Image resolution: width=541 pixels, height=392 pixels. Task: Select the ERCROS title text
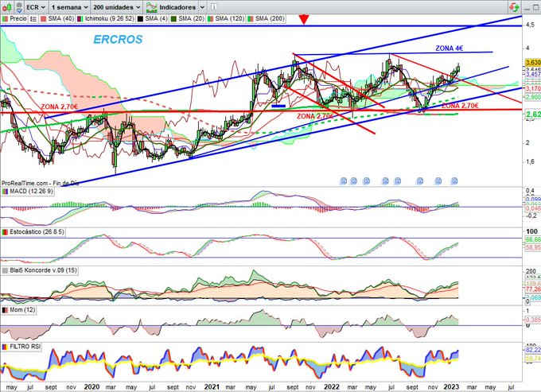[x=118, y=40]
